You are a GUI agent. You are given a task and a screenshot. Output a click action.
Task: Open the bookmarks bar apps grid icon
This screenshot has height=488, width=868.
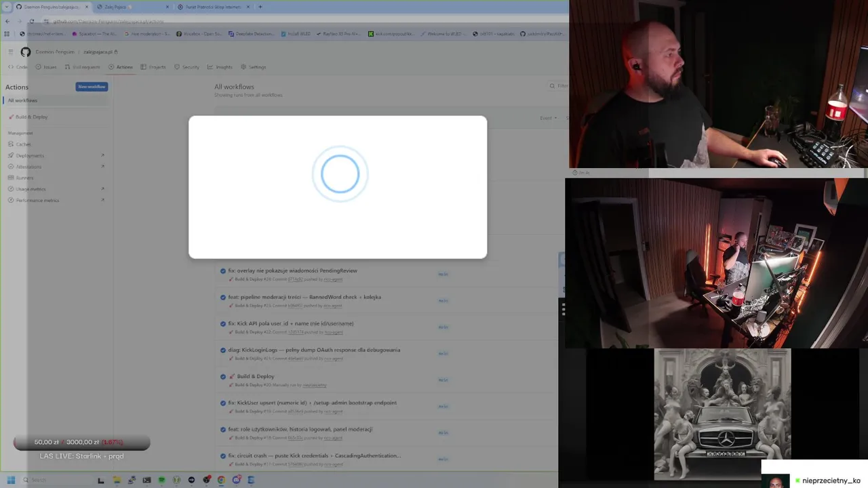point(7,33)
